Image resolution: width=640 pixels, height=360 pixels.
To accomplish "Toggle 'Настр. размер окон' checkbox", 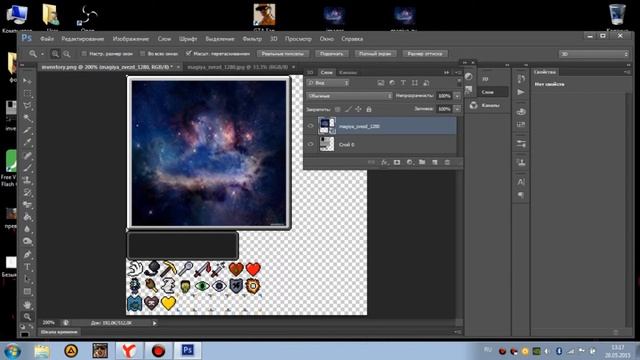I will coord(84,54).
